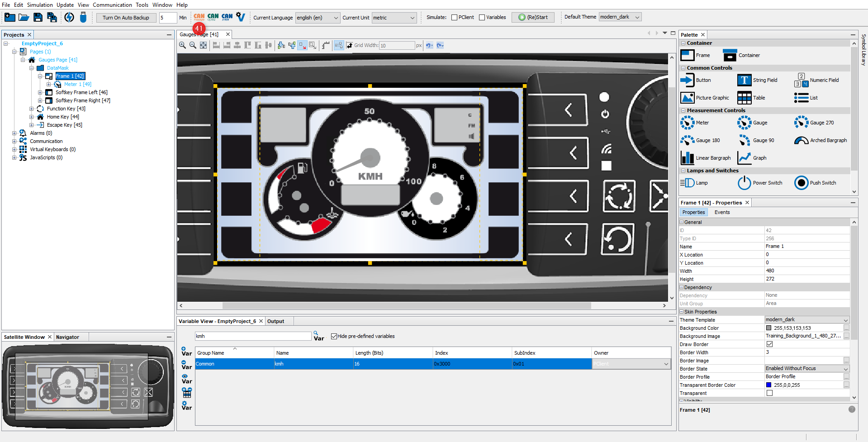
Task: Open the Simulation menu
Action: tap(40, 5)
